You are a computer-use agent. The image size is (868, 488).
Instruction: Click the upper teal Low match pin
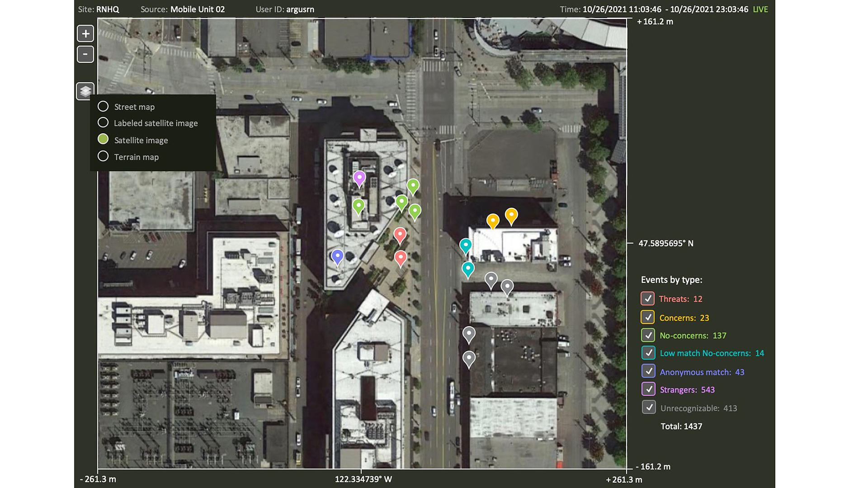466,245
